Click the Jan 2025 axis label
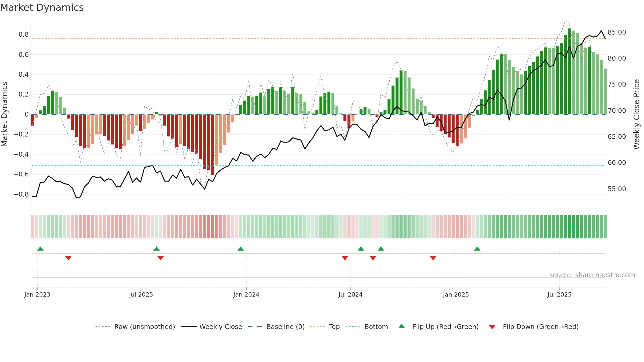Screen dimensions: 644x362 [456, 294]
